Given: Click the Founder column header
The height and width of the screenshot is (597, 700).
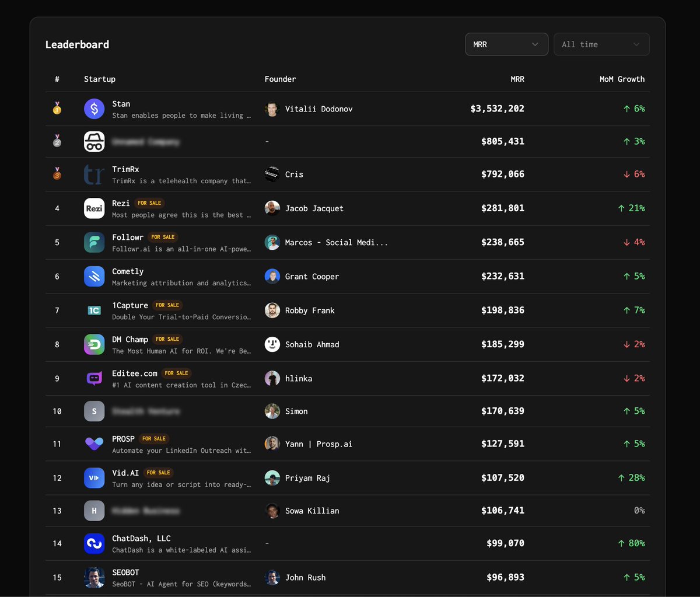Looking at the screenshot, I should tap(281, 79).
